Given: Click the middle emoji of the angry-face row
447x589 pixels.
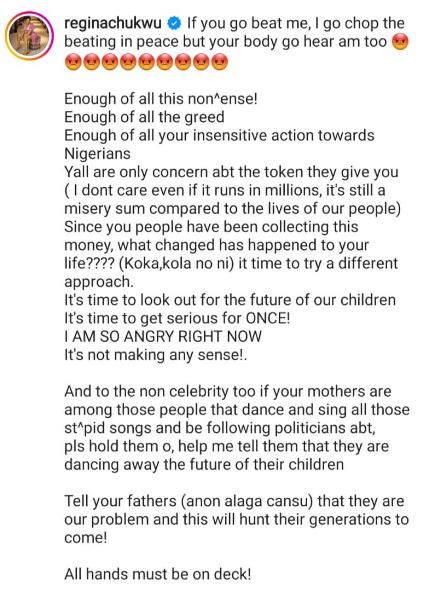Looking at the screenshot, I should click(146, 62).
